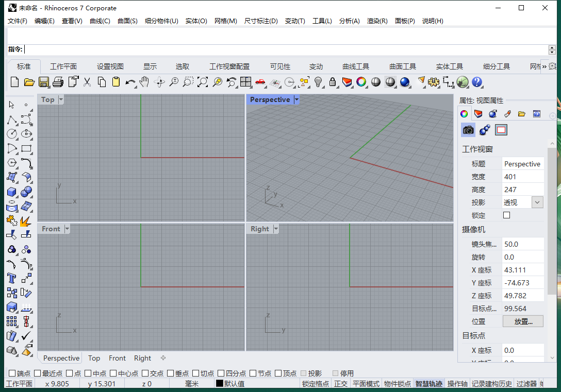Enable the 中点 osnap checkbox
The height and width of the screenshot is (392, 561).
click(x=88, y=373)
